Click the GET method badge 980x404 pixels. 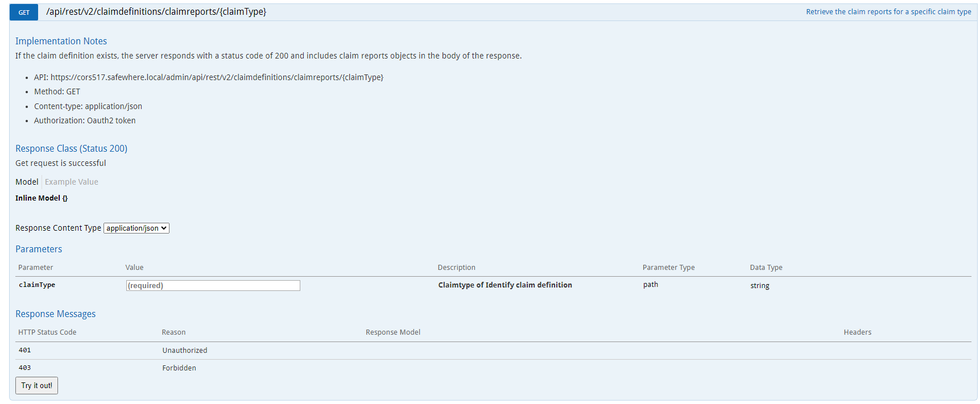[x=24, y=12]
